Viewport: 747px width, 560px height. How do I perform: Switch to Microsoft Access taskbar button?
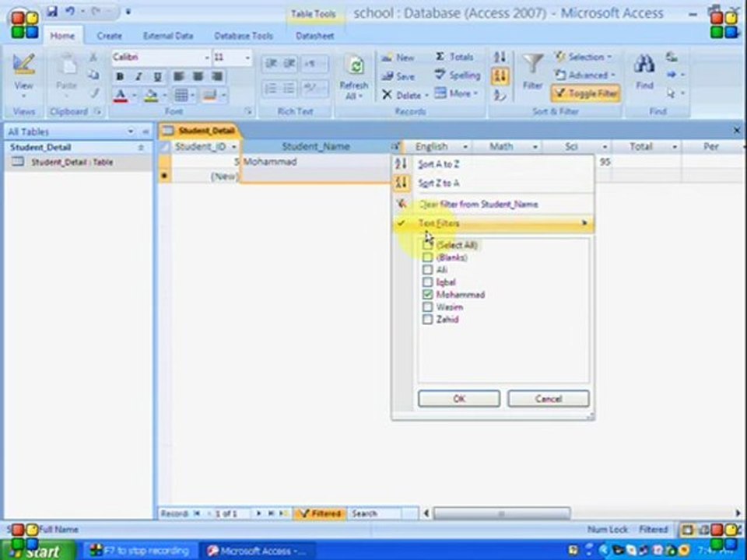pyautogui.click(x=258, y=551)
